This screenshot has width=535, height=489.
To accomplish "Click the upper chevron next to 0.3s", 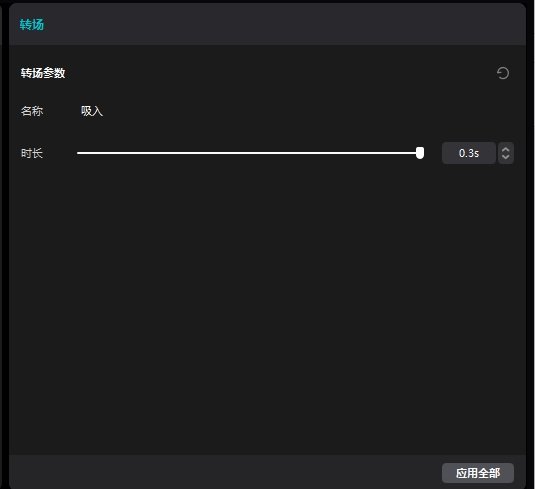I will 506,149.
